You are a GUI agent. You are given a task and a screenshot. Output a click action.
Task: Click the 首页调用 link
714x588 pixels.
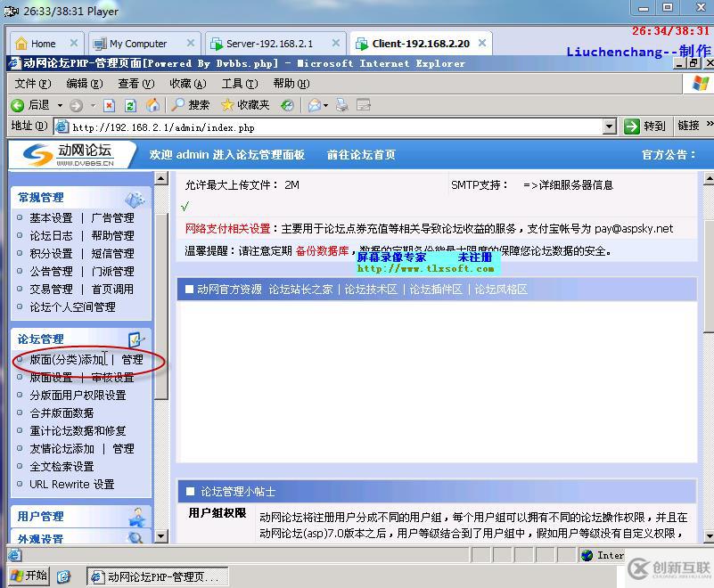coord(112,289)
